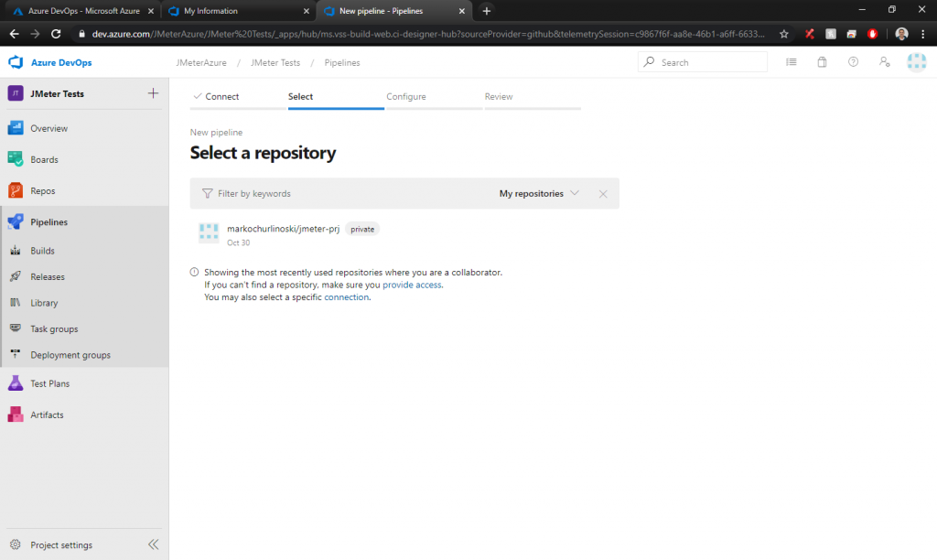
Task: Open Project settings gear icon
Action: pyautogui.click(x=16, y=544)
